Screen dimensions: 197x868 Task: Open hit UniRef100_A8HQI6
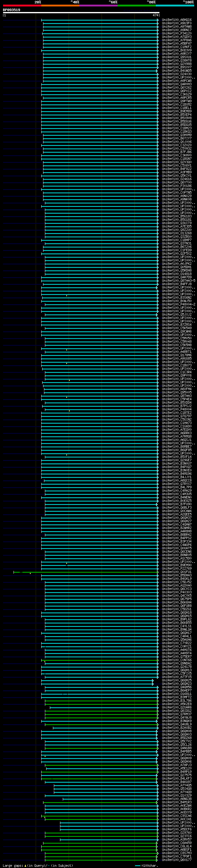pos(177,20)
